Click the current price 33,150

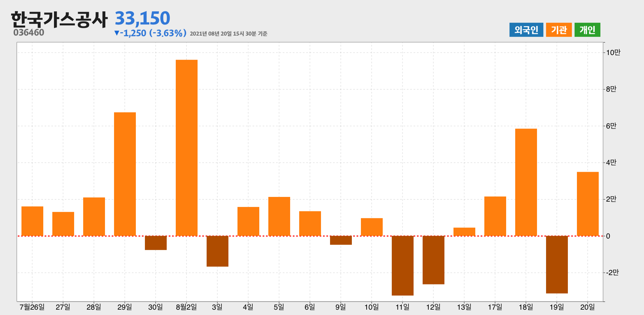point(143,18)
